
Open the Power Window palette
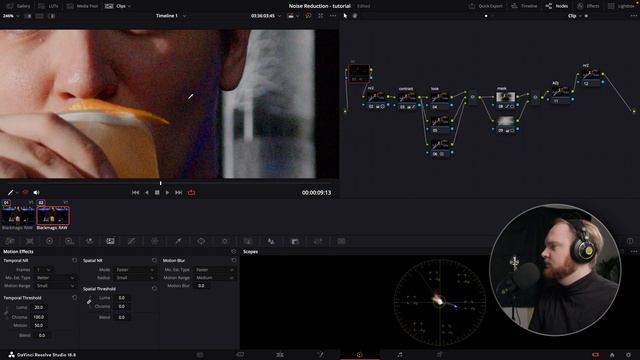tap(201, 241)
